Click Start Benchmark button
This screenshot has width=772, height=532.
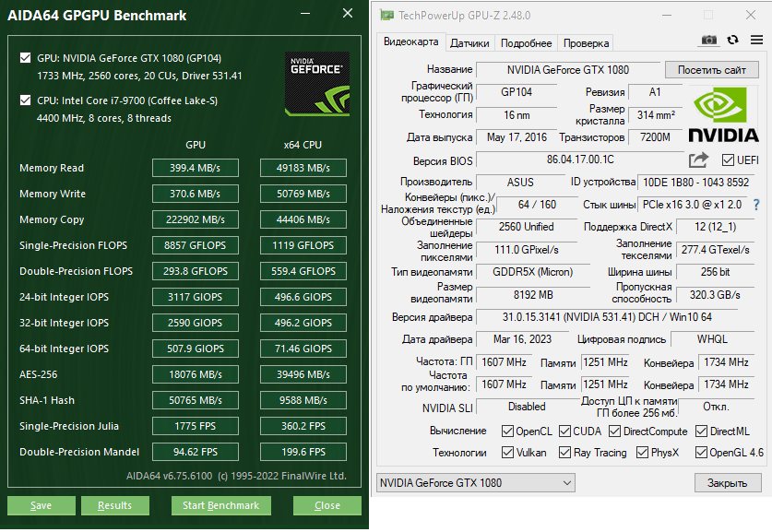pos(221,505)
